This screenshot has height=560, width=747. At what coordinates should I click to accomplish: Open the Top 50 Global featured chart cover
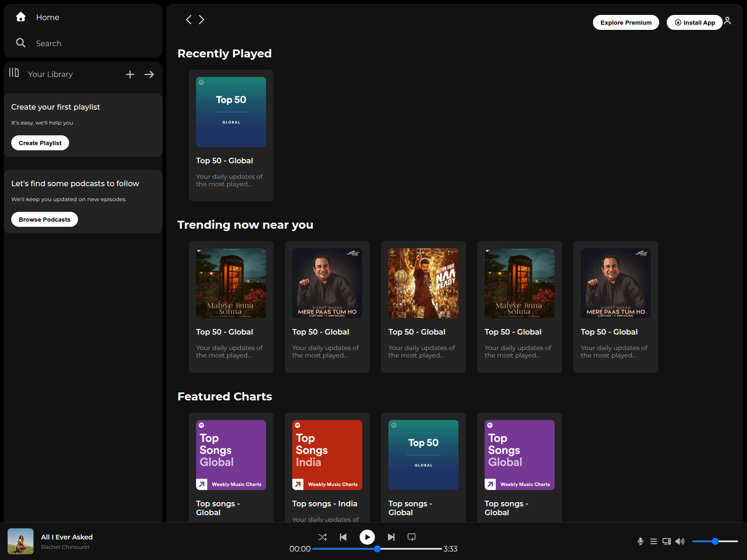pyautogui.click(x=423, y=455)
